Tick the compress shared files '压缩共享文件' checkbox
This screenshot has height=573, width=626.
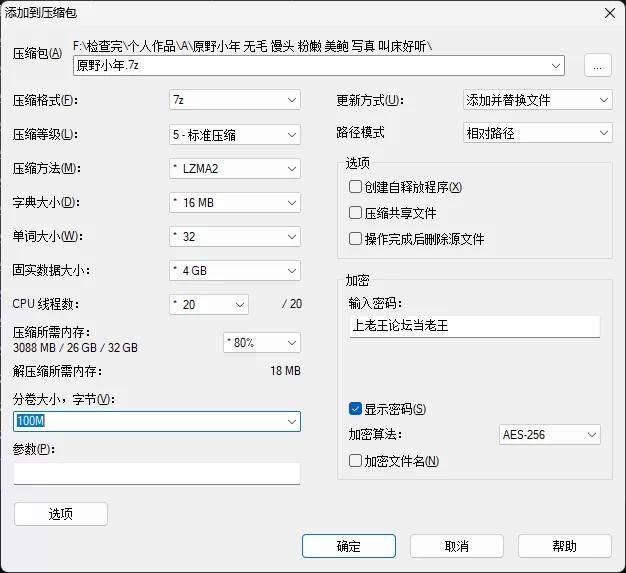coord(355,213)
